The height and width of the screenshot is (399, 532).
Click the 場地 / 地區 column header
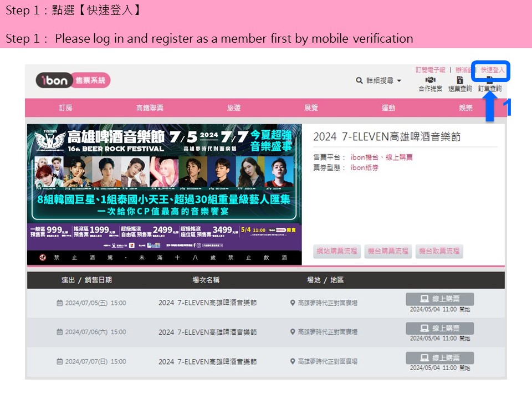point(325,280)
